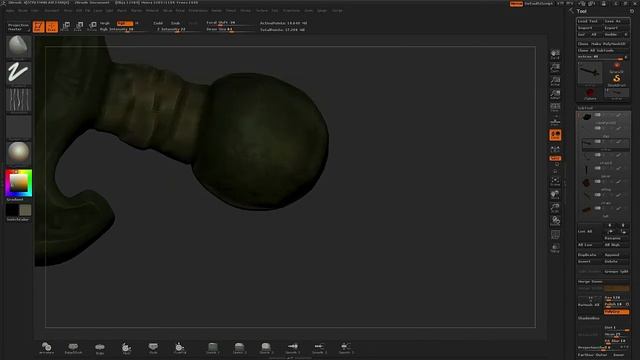Click the SwitchColor button

(x=18, y=220)
